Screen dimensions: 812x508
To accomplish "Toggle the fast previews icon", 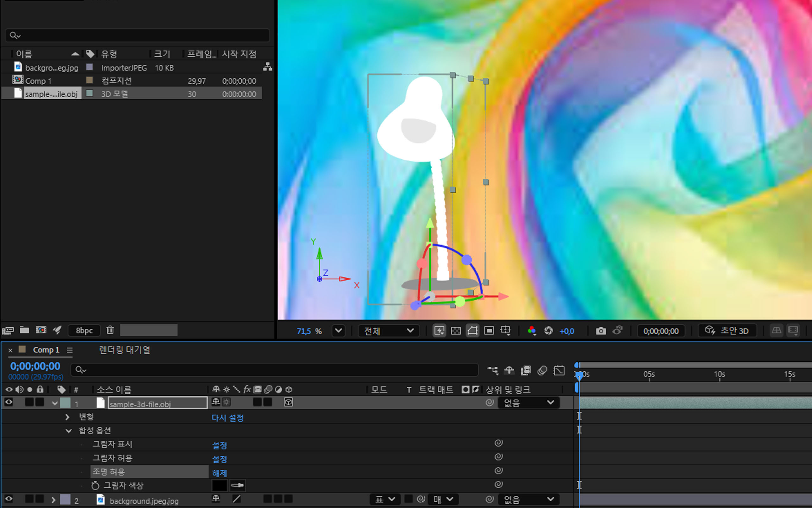I will coord(439,331).
